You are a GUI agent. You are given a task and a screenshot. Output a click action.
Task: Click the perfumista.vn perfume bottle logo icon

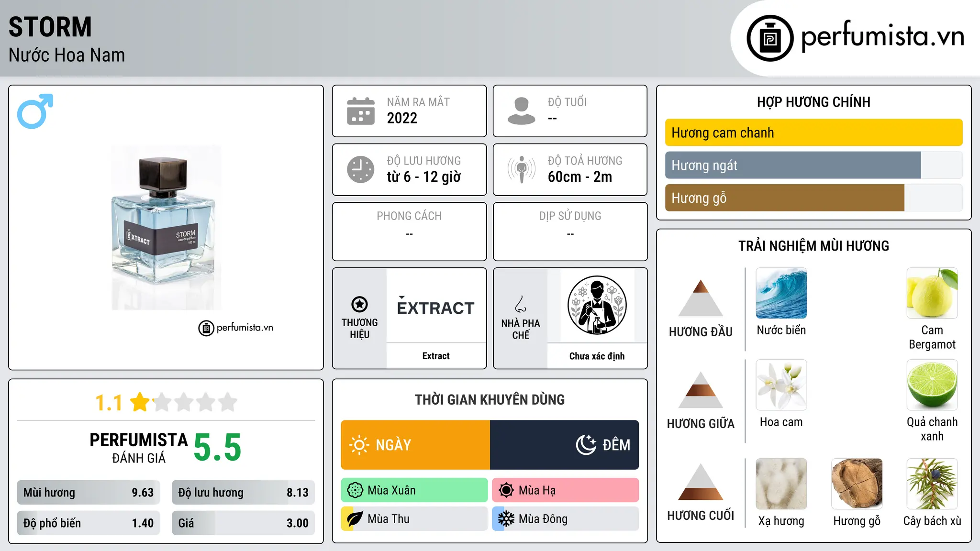coord(770,38)
